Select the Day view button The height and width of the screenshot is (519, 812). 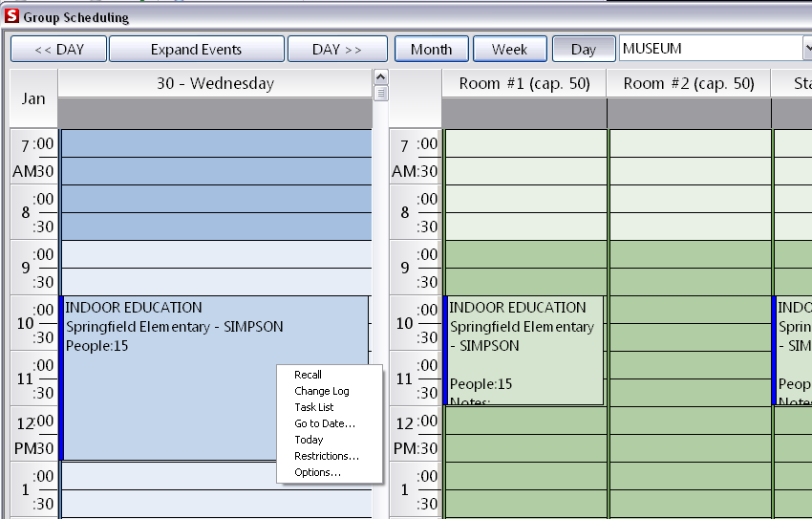click(584, 49)
